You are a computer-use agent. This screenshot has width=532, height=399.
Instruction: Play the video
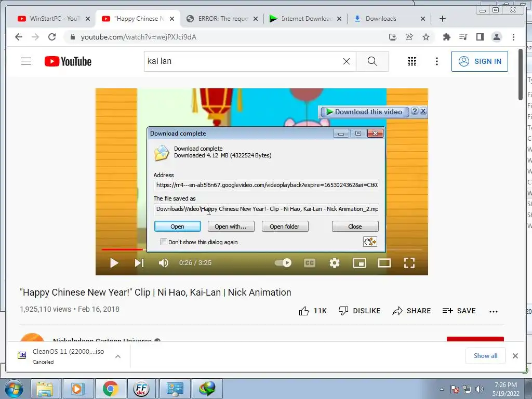pyautogui.click(x=114, y=263)
